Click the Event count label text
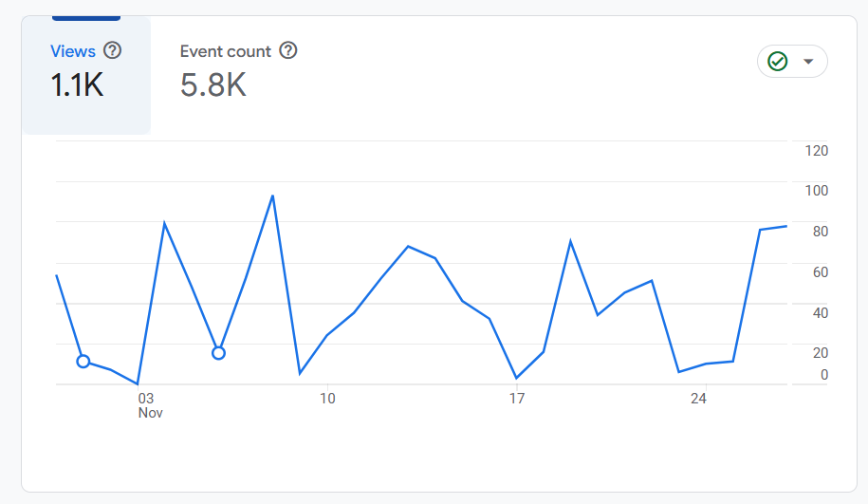 click(226, 51)
